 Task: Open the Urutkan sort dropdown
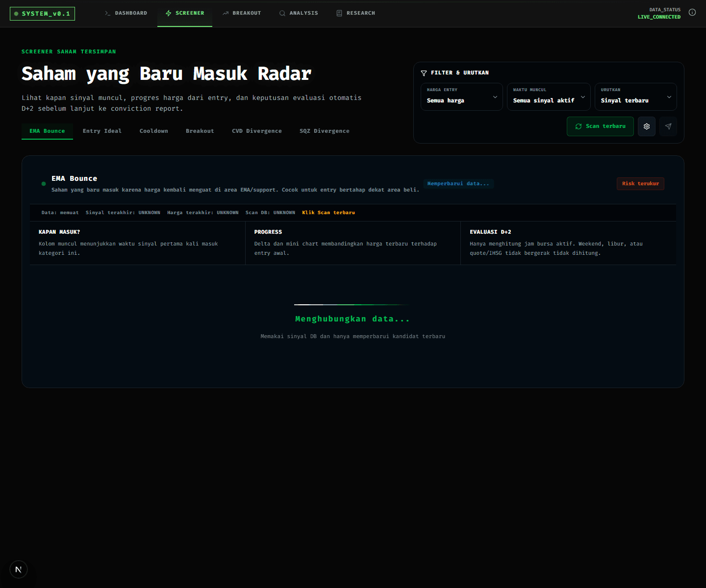tap(636, 97)
